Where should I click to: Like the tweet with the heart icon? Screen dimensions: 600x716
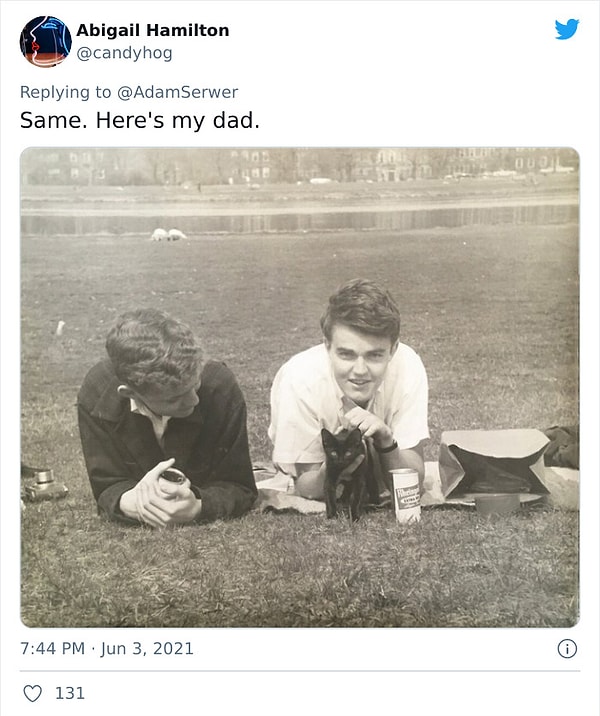click(x=32, y=693)
